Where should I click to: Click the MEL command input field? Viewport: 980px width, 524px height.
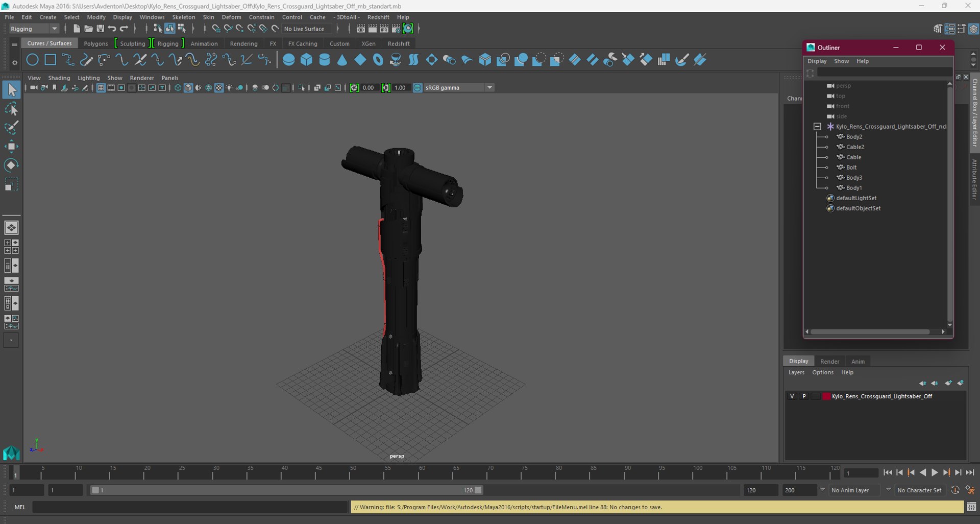tap(190, 507)
